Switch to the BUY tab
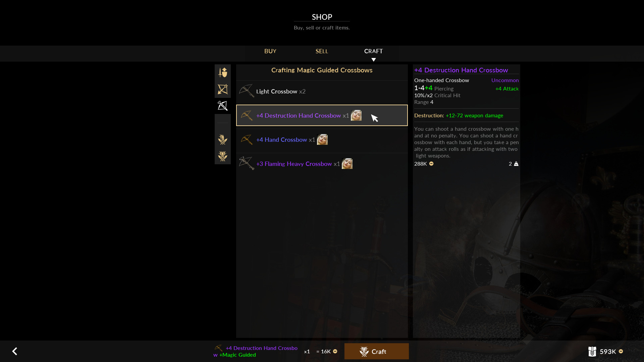644x362 pixels. click(x=270, y=51)
